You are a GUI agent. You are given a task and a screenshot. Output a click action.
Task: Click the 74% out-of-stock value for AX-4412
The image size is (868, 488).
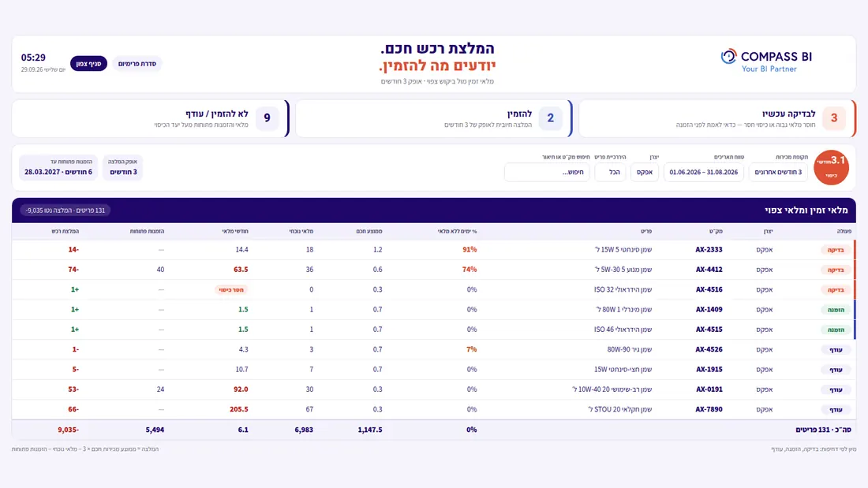(x=470, y=270)
